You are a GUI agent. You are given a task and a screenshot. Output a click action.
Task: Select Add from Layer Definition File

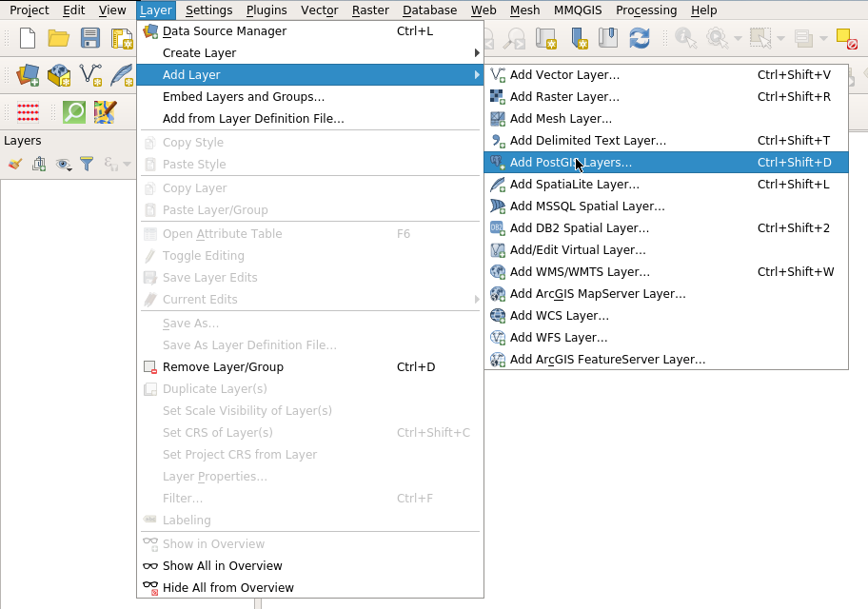click(x=253, y=119)
